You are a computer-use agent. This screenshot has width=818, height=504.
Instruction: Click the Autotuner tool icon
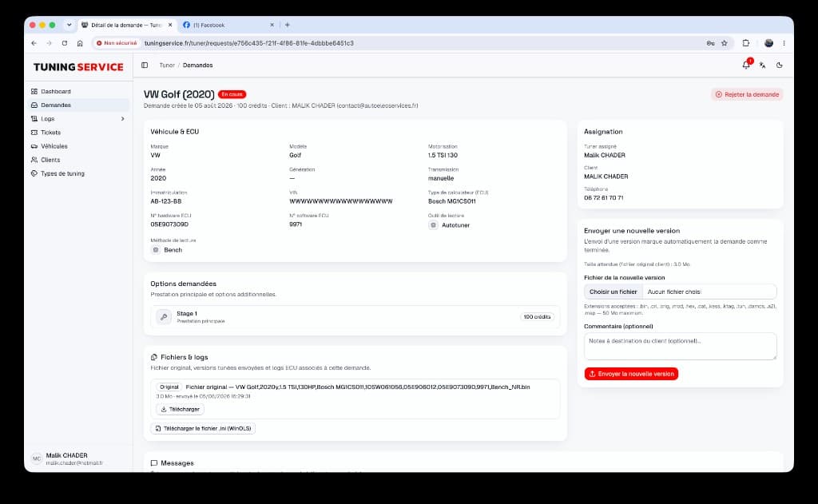click(x=433, y=225)
